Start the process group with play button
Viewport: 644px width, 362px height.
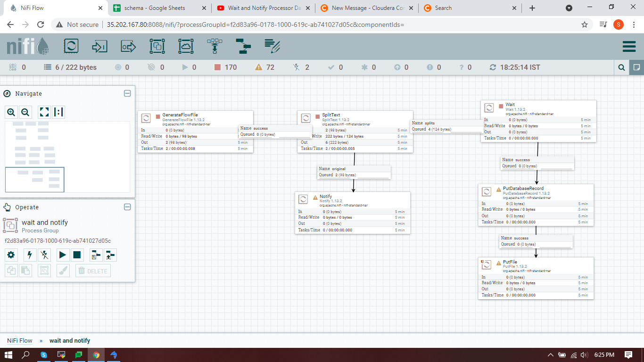coord(62,255)
